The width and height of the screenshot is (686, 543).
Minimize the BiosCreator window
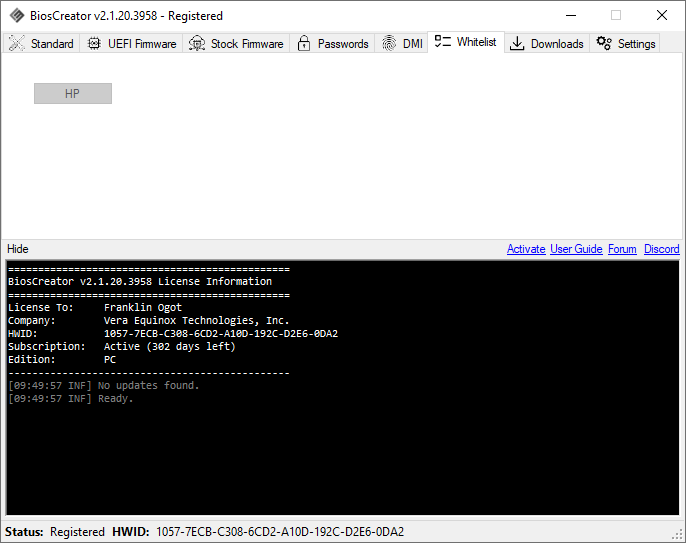point(571,15)
